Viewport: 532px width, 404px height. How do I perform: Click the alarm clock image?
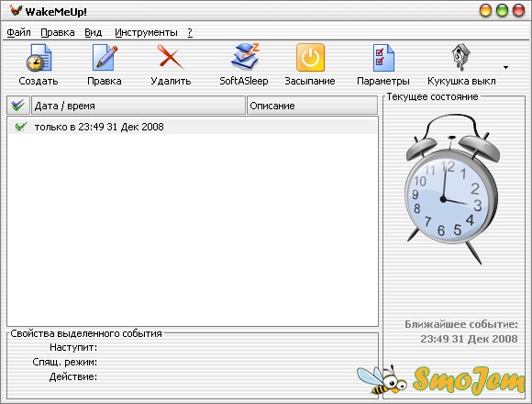(x=452, y=188)
